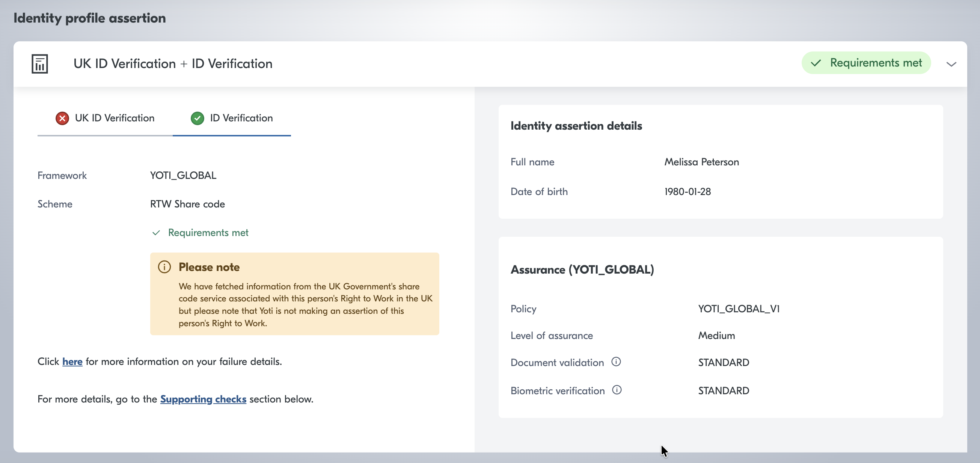Click the YOTI_GLOBAL_V1 policy value
Image resolution: width=980 pixels, height=463 pixels.
pos(739,309)
